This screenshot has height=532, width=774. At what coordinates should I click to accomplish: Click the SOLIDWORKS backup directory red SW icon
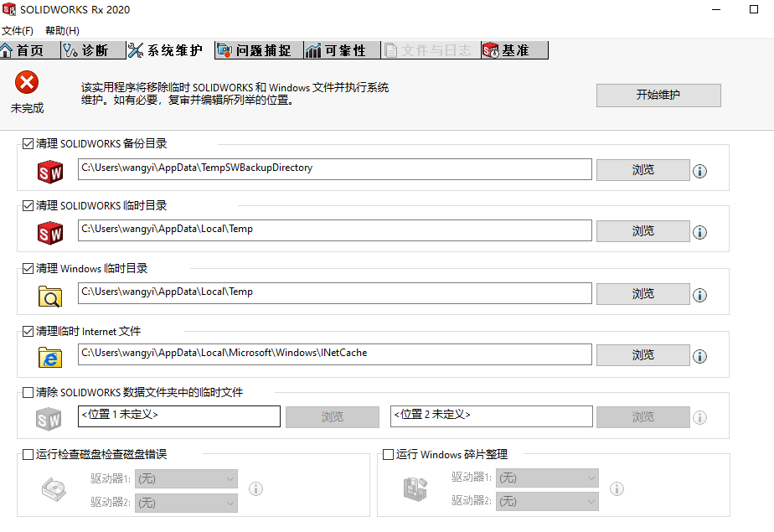coord(49,171)
